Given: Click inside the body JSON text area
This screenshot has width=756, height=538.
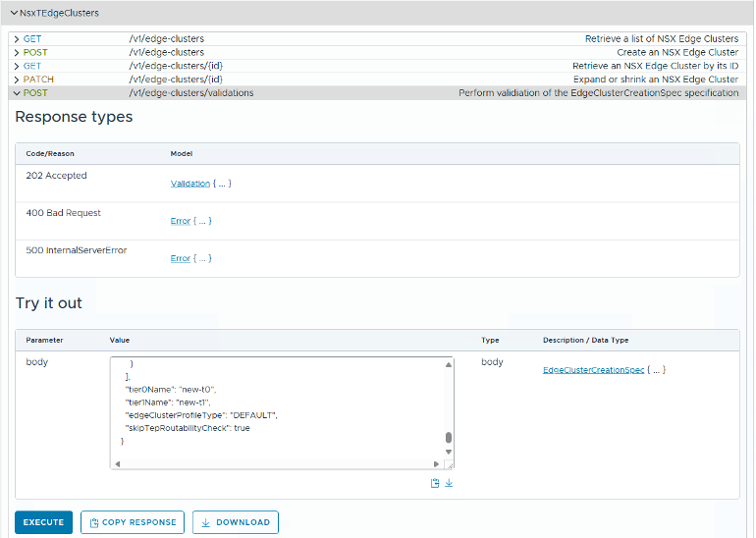Looking at the screenshot, I should 275,412.
